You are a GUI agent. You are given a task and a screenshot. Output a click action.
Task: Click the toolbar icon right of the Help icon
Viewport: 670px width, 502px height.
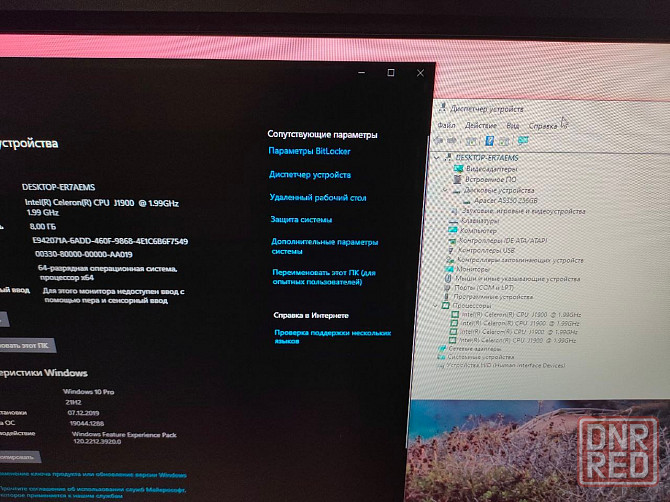coord(505,141)
